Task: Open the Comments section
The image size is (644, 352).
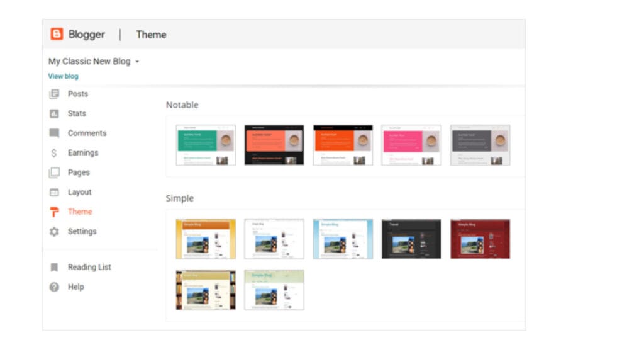Action: (x=87, y=133)
